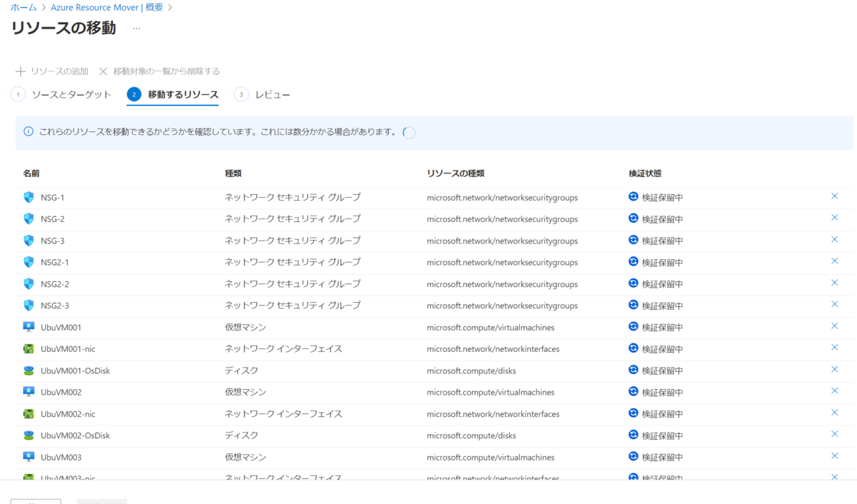This screenshot has height=504, width=857.
Task: Click 検証保留中 status text for UbuVM003
Action: pos(663,457)
